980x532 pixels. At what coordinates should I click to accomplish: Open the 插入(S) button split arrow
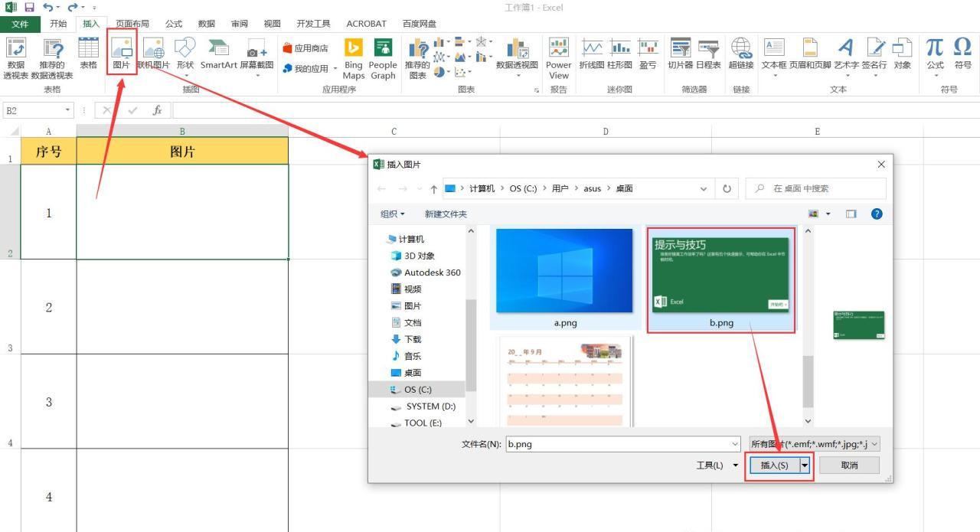(x=805, y=465)
